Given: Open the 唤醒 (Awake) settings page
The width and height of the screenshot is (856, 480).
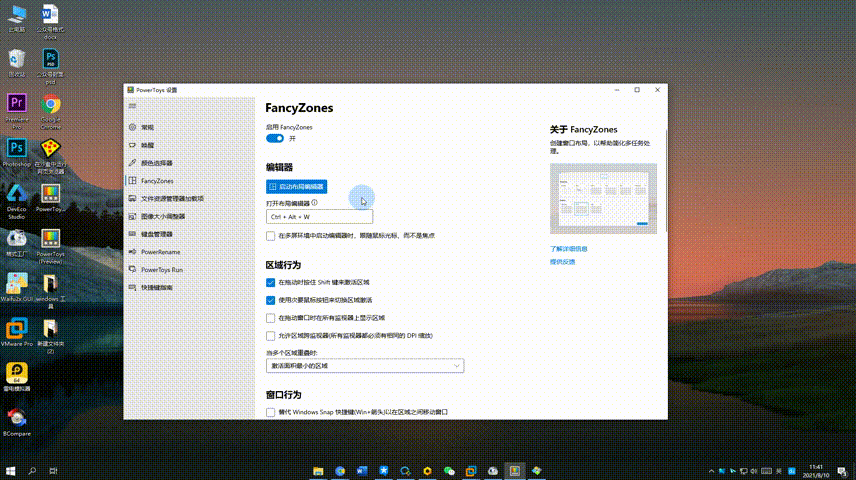Looking at the screenshot, I should (189, 145).
